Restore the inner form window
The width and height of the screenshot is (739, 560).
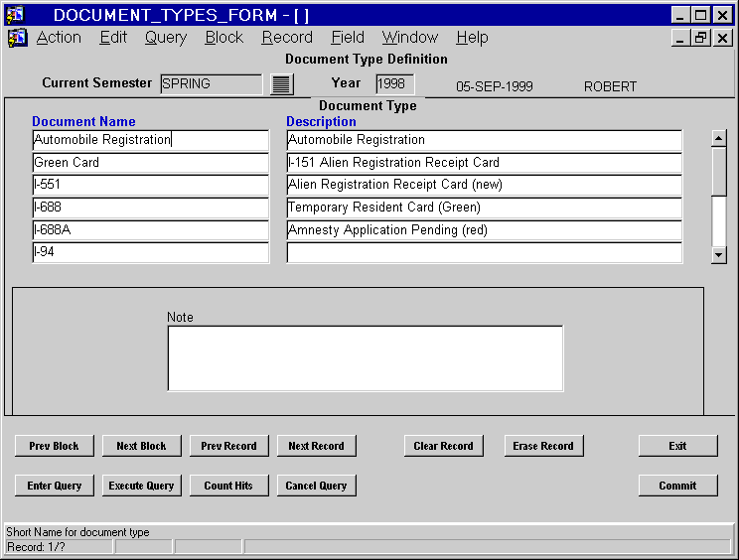click(701, 38)
